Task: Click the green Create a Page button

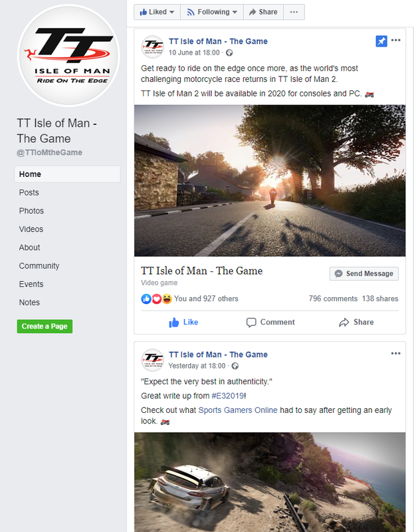Action: pyautogui.click(x=45, y=326)
